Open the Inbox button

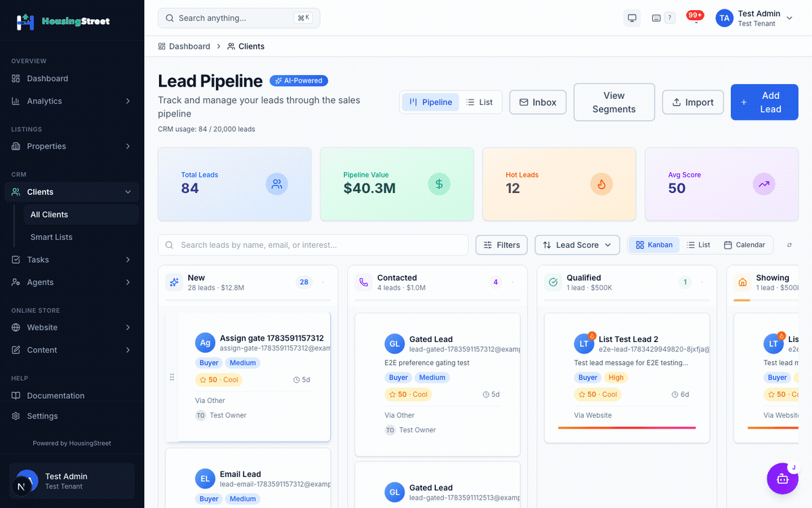538,102
